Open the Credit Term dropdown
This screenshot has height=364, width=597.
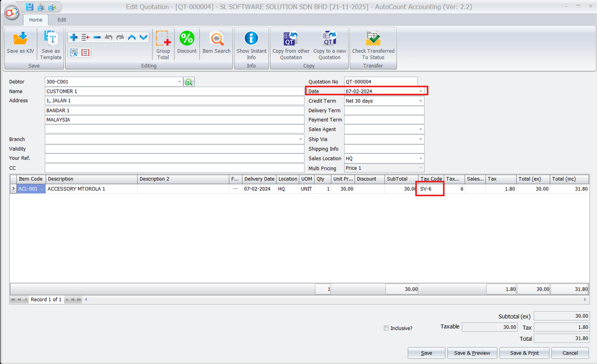[421, 101]
